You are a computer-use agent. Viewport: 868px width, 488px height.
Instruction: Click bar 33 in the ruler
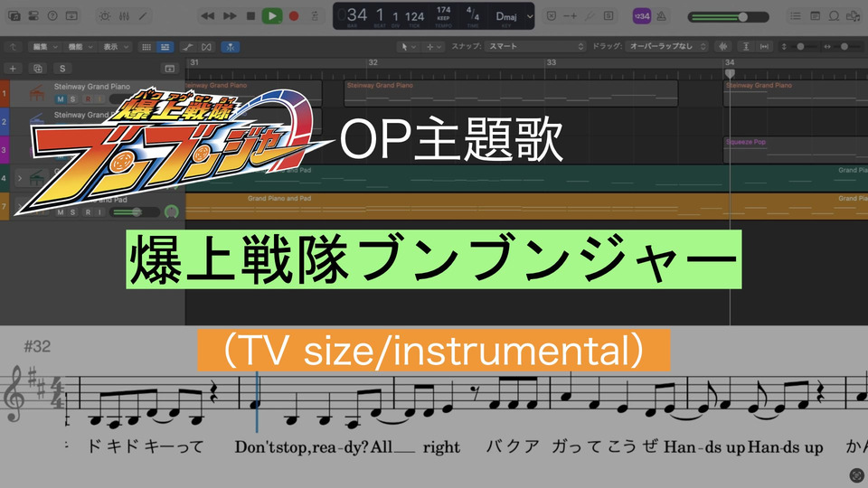[x=552, y=62]
